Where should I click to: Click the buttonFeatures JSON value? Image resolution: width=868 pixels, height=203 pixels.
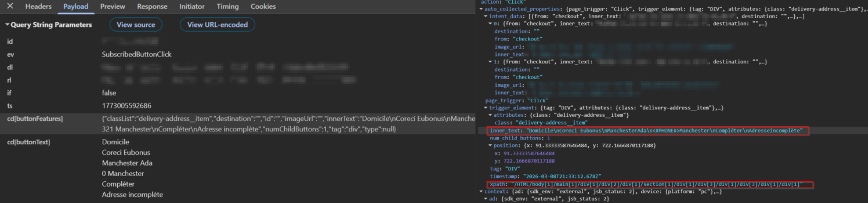coord(288,124)
